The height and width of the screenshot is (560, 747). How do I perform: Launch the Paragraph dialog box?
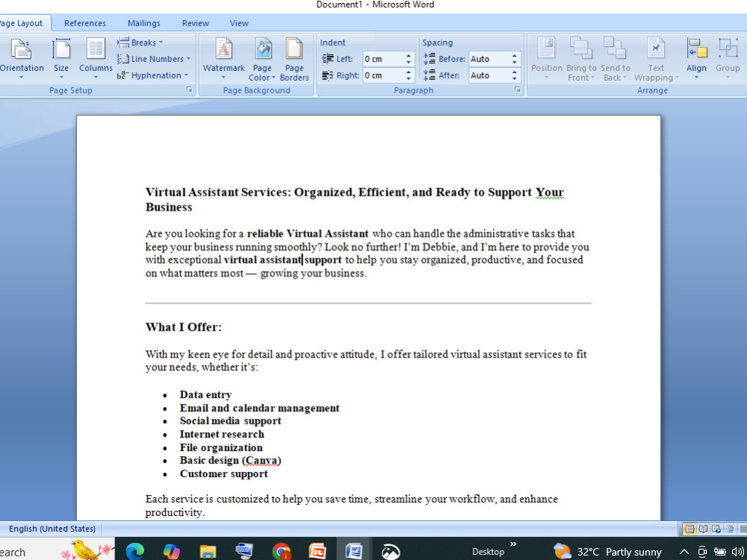[518, 90]
